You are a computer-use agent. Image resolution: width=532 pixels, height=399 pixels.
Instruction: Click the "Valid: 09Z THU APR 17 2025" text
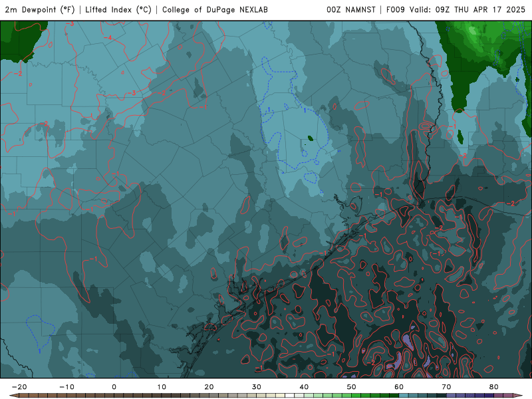467,10
